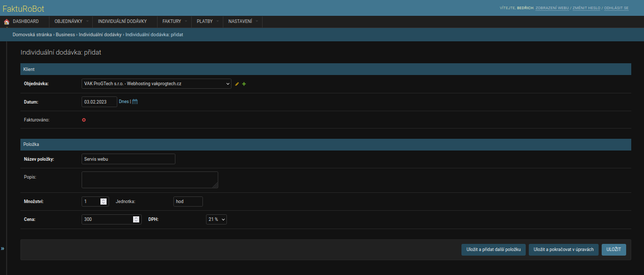Click the Cena stepper arrows
The height and width of the screenshot is (275, 644).
(x=136, y=219)
